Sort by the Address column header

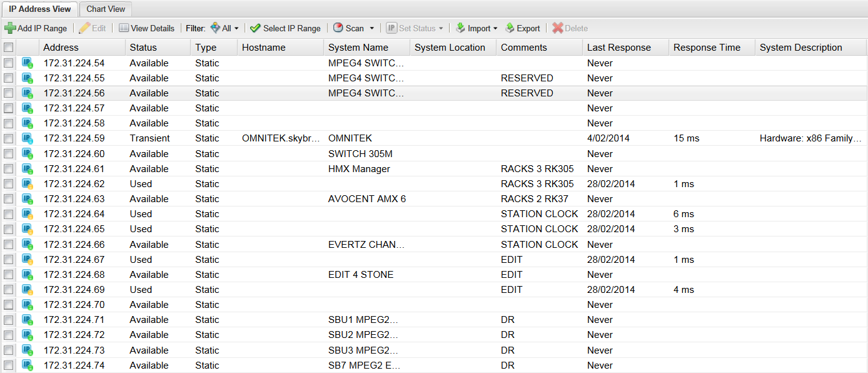point(83,48)
